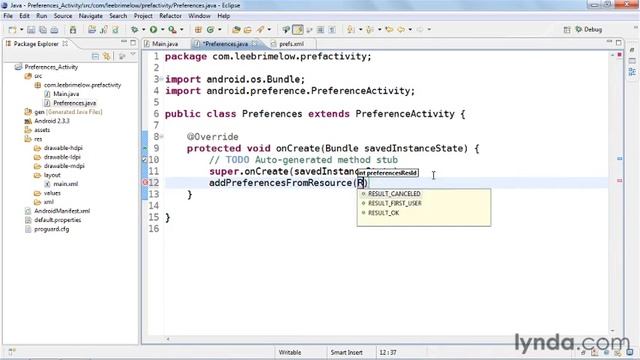Click the Print icon in toolbar
This screenshot has height=360, width=640.
click(x=54, y=30)
